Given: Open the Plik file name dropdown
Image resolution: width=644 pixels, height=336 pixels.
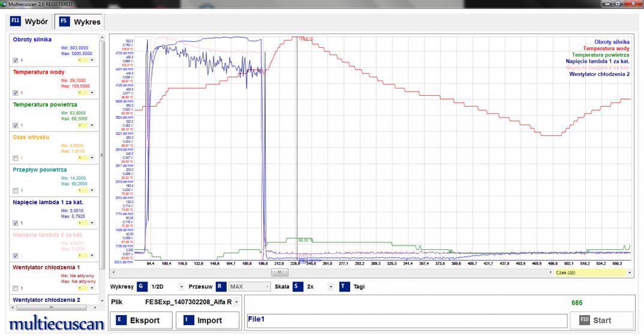Looking at the screenshot, I should 237,302.
